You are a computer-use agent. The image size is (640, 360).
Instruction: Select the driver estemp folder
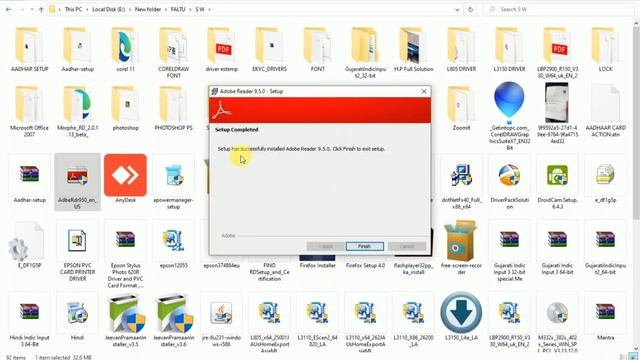point(222,50)
